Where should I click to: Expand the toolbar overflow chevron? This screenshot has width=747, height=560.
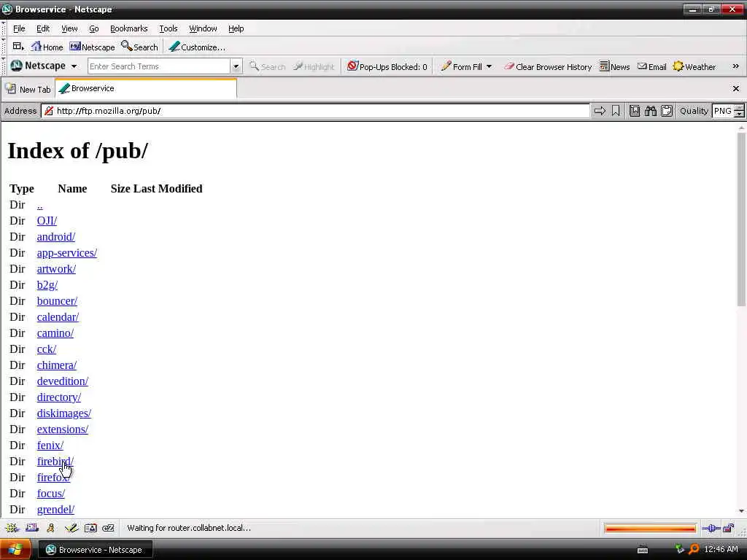[x=735, y=66]
